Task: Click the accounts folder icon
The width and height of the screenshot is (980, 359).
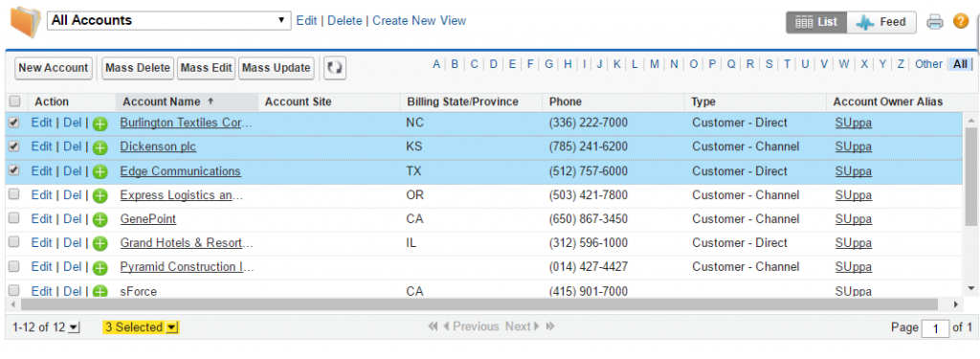Action: pos(26,22)
